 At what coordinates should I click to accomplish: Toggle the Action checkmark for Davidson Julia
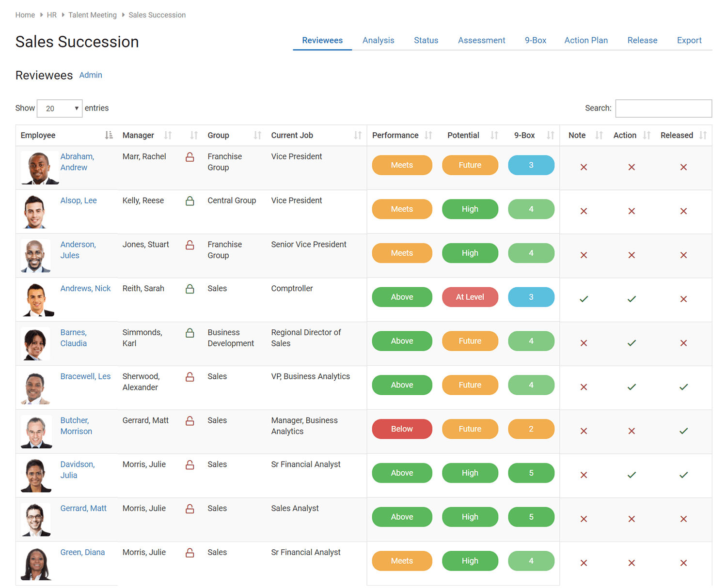631,475
